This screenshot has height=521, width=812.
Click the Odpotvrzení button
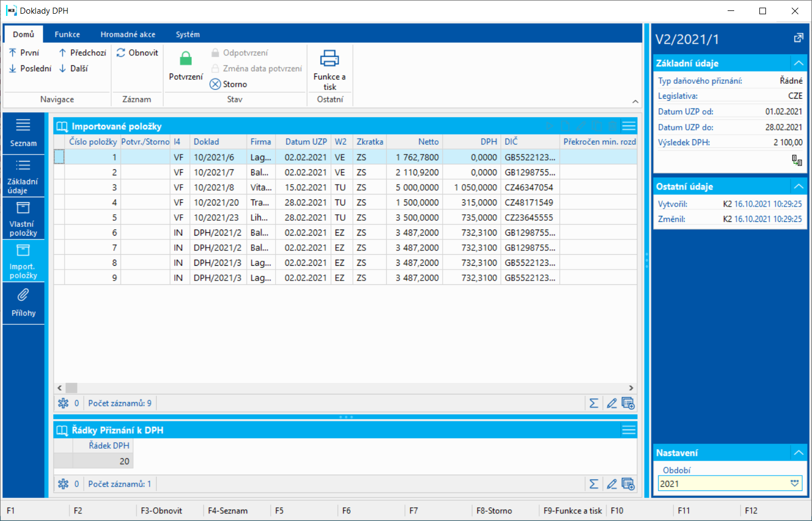(x=239, y=53)
